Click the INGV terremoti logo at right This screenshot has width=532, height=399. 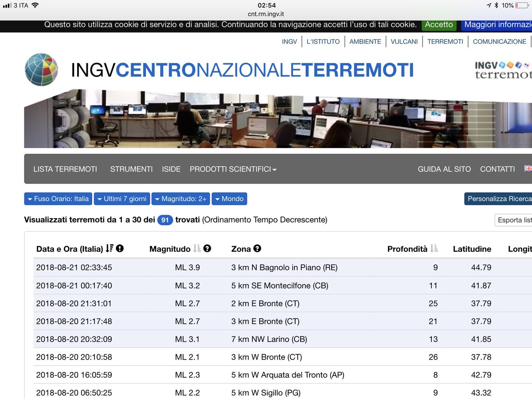[503, 70]
